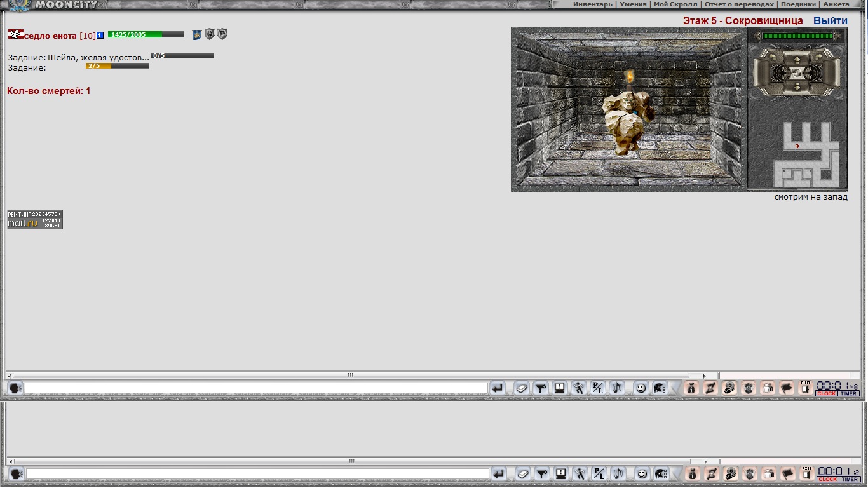Toggle sound with the lower music note icon
868x488 pixels.
618,474
